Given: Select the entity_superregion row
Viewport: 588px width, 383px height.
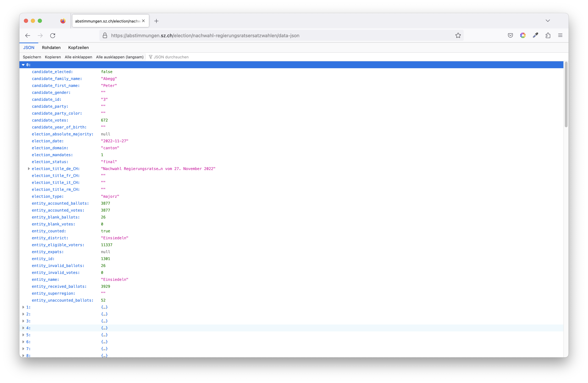Looking at the screenshot, I should coord(291,293).
